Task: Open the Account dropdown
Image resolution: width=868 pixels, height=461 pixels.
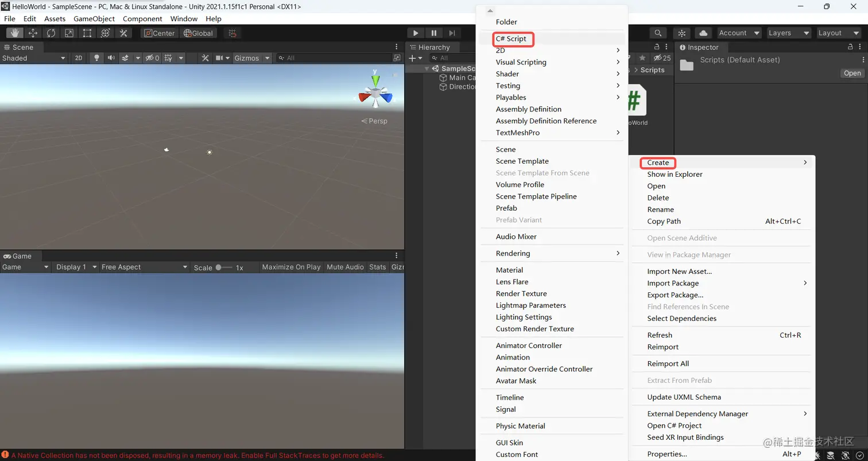Action: coord(739,33)
